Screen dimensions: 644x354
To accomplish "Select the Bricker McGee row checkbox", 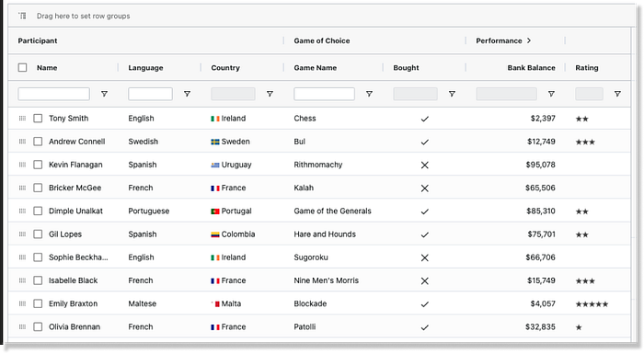I will coord(38,188).
